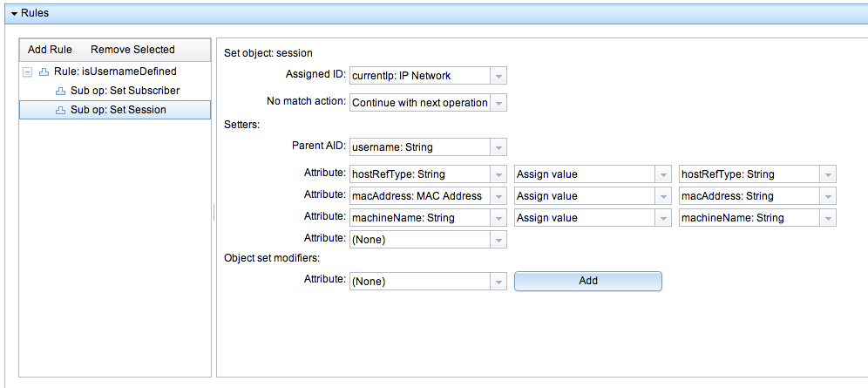Click the splitter handle between panels
This screenshot has width=868, height=388.
214,212
